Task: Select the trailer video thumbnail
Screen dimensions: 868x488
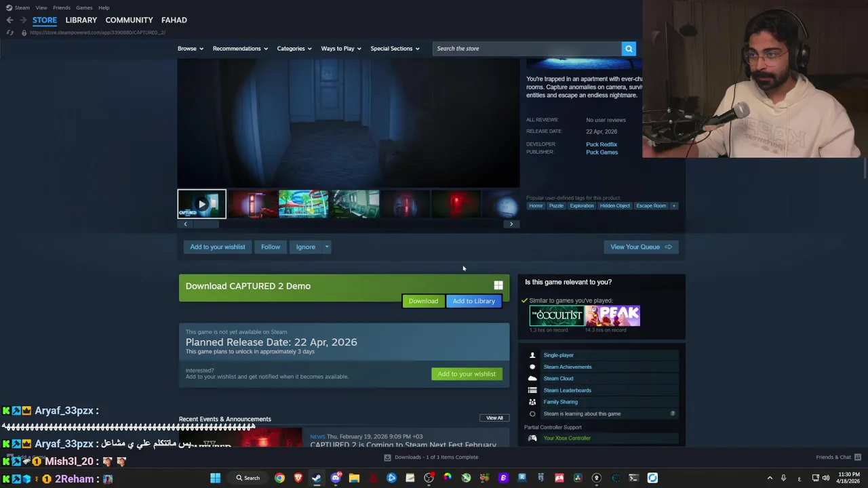Action: click(202, 204)
